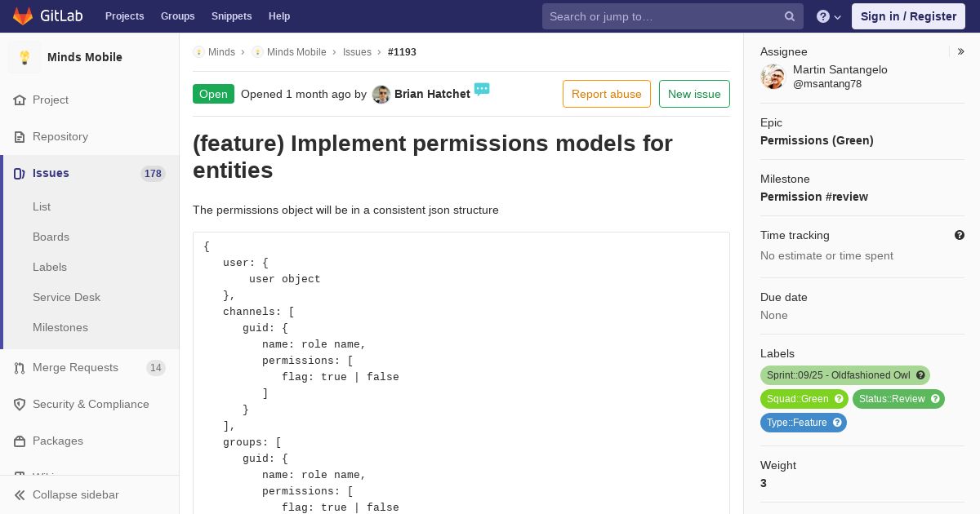Click the Merge Requests icon in sidebar
Screen dimensions: 980x514
click(x=20, y=368)
